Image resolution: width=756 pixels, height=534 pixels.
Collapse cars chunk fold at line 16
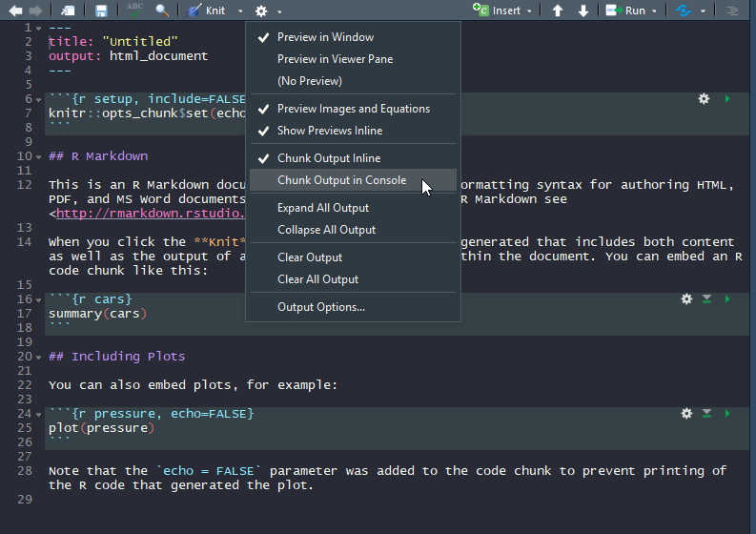click(x=38, y=300)
